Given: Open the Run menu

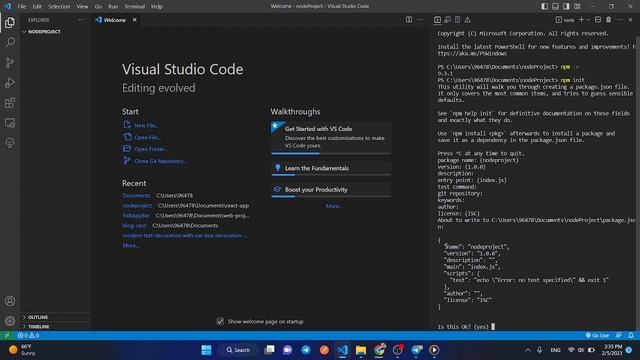Looking at the screenshot, I should [113, 7].
